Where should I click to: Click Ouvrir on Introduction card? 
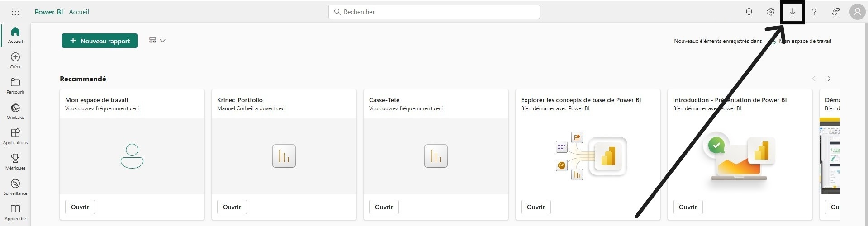point(688,207)
